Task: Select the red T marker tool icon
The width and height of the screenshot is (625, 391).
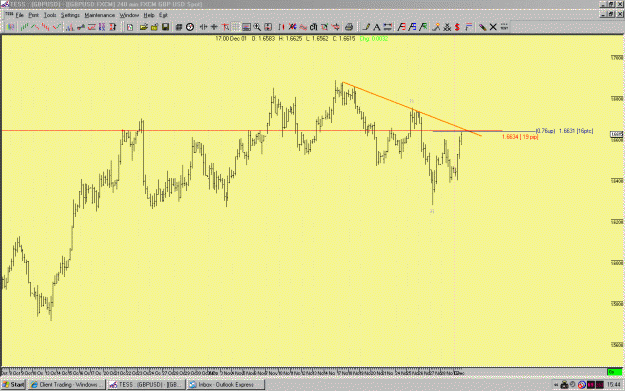Action: pyautogui.click(x=225, y=27)
